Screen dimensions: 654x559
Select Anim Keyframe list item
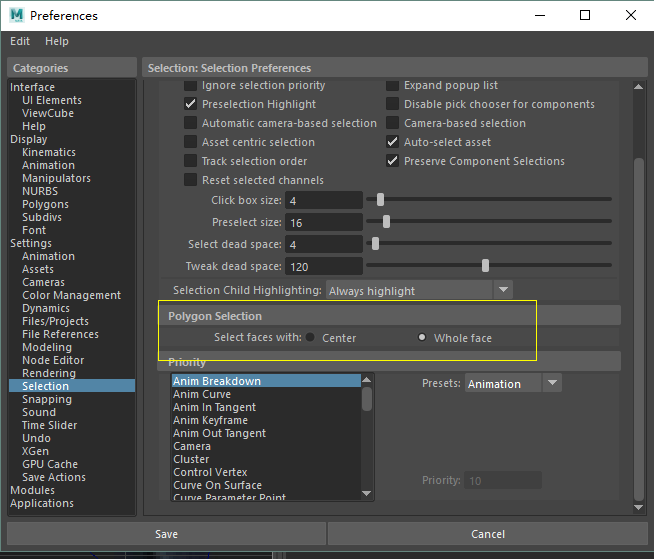coord(266,420)
